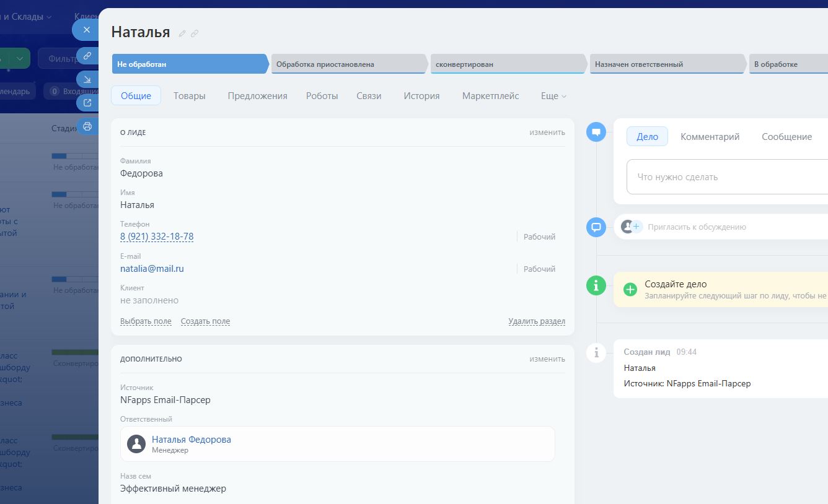Close the lead card with the X button

coord(87,30)
